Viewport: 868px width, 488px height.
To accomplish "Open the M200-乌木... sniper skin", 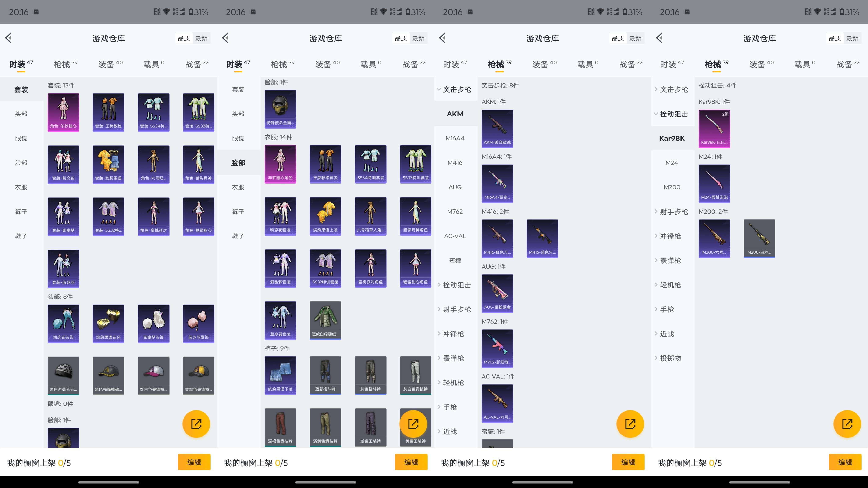I will [x=759, y=239].
